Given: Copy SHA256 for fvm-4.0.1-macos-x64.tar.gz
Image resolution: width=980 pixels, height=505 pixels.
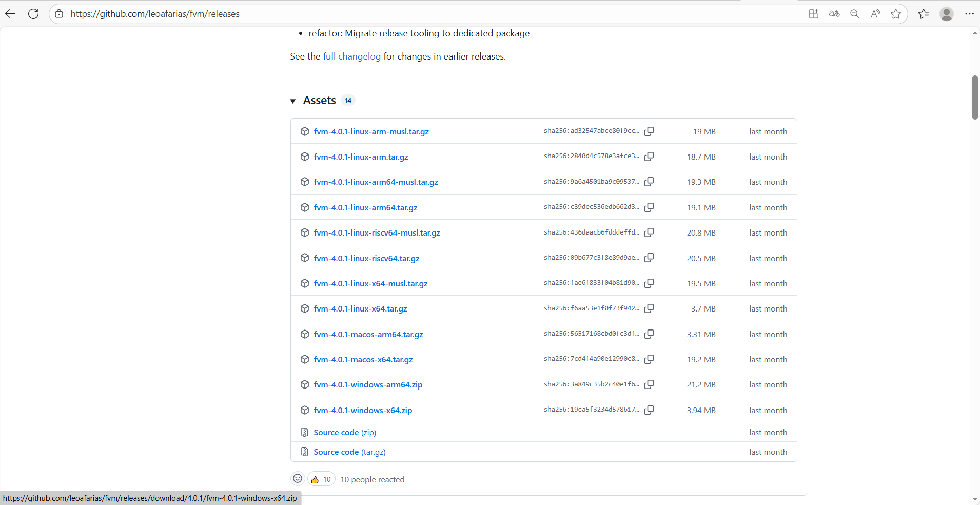Looking at the screenshot, I should [x=649, y=359].
